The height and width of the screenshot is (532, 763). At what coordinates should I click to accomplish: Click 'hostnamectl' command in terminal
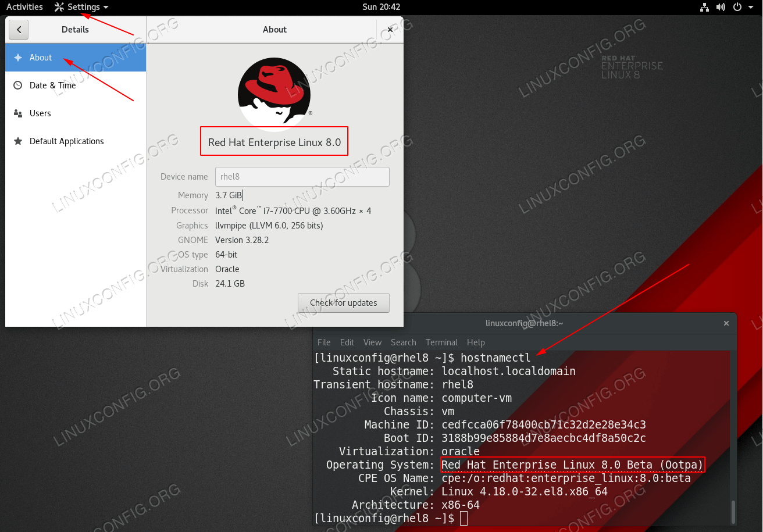coord(495,358)
